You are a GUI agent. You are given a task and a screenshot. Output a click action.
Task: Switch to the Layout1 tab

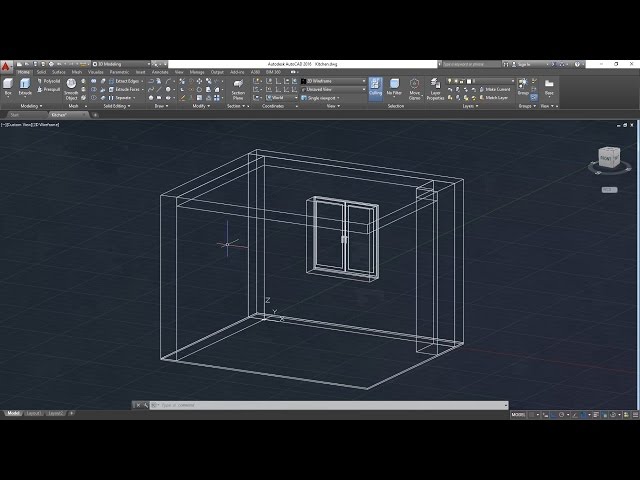tap(33, 413)
